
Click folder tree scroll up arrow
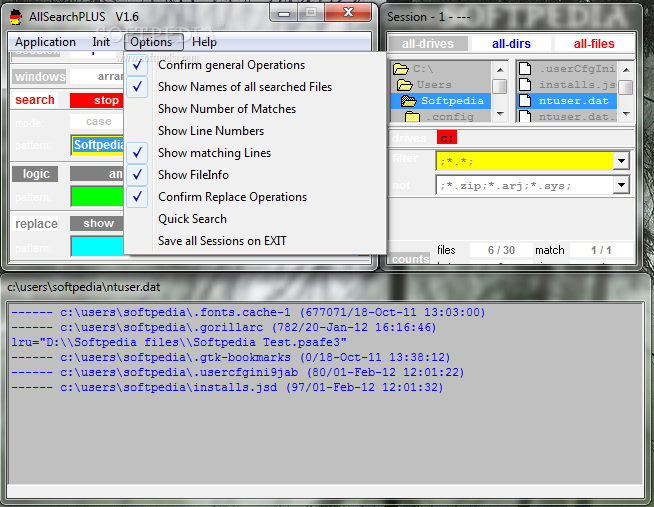(500, 69)
